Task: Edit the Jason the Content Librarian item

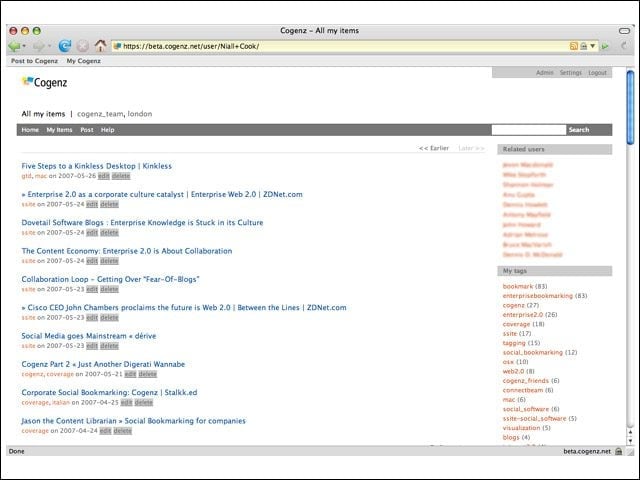Action: [x=105, y=431]
